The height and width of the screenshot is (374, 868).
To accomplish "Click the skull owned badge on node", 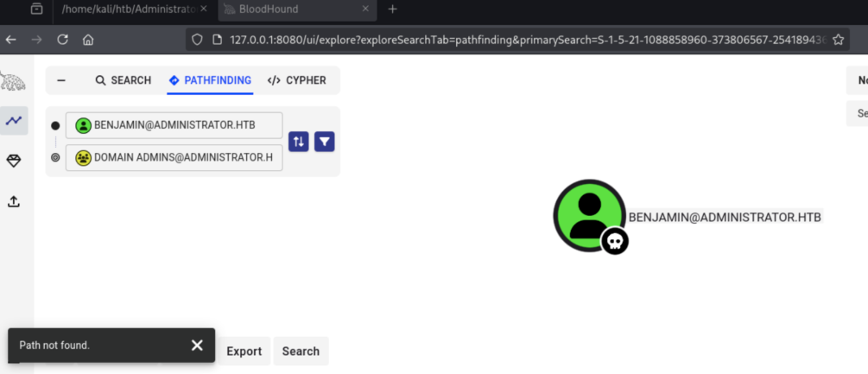I will 615,241.
